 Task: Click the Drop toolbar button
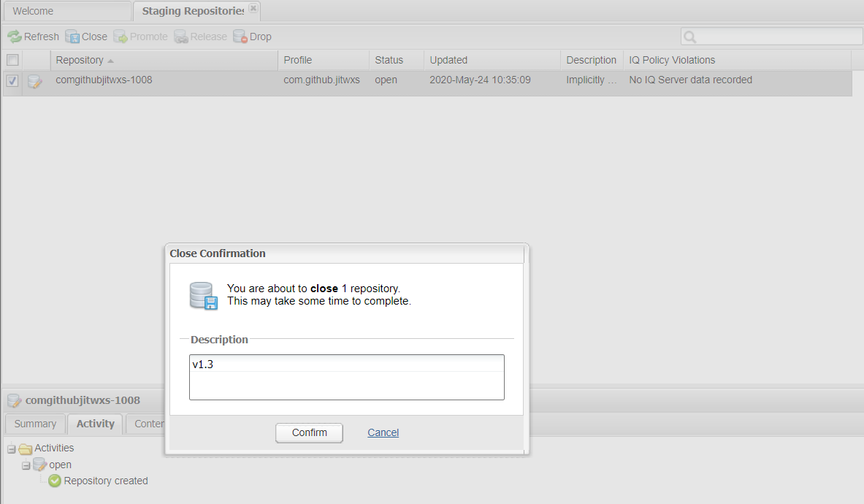253,37
